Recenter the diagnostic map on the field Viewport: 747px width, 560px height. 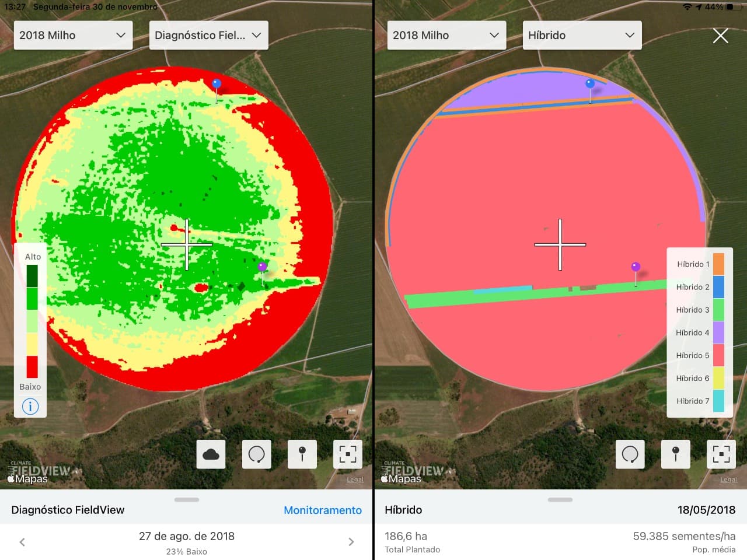[347, 454]
